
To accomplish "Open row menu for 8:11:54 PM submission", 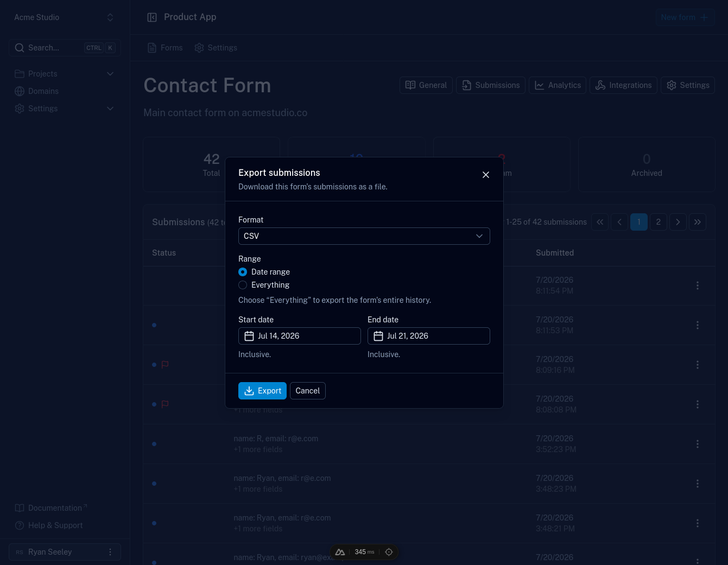I will [x=698, y=285].
